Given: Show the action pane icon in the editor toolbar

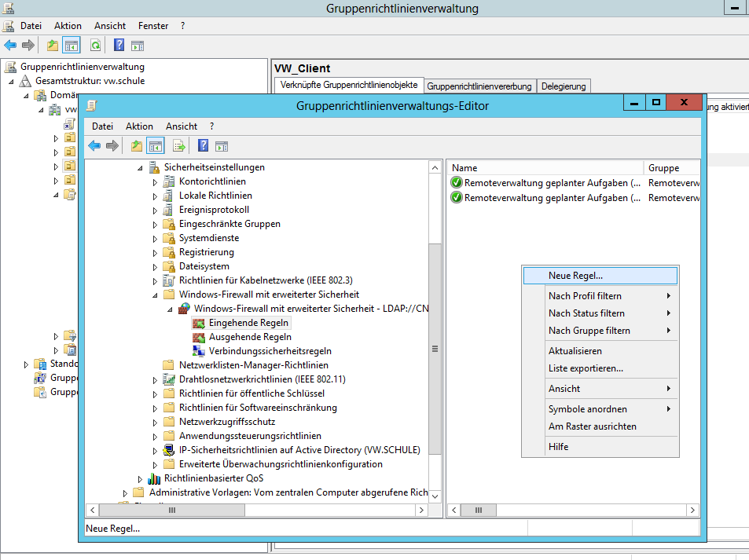Looking at the screenshot, I should (x=222, y=145).
